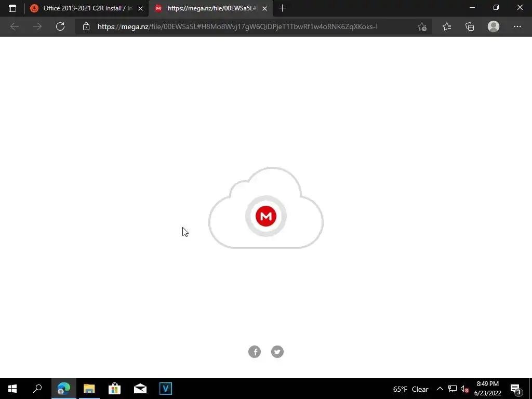Show hidden system tray icons

tap(440, 389)
